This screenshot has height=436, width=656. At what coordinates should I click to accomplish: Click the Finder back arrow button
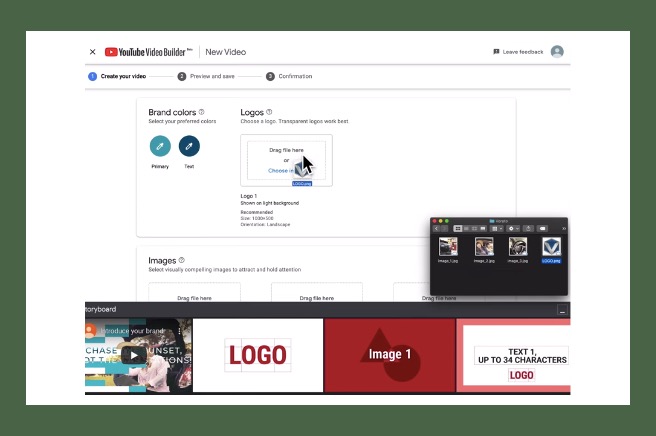click(x=436, y=228)
